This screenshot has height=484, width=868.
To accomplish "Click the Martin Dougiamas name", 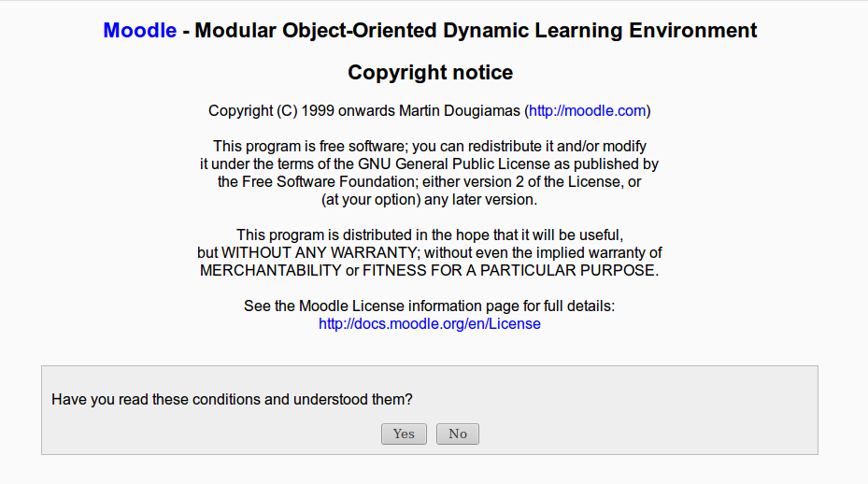I will click(460, 111).
